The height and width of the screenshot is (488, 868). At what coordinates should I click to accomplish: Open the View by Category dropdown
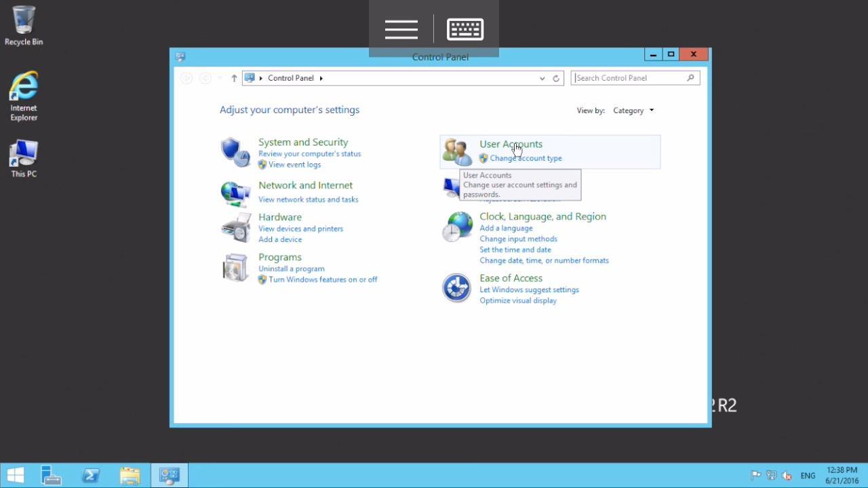pos(633,110)
